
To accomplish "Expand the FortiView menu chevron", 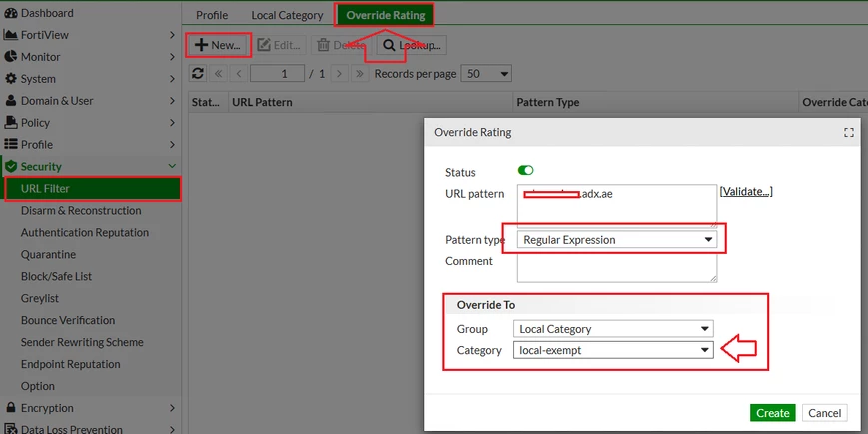I will 172,35.
